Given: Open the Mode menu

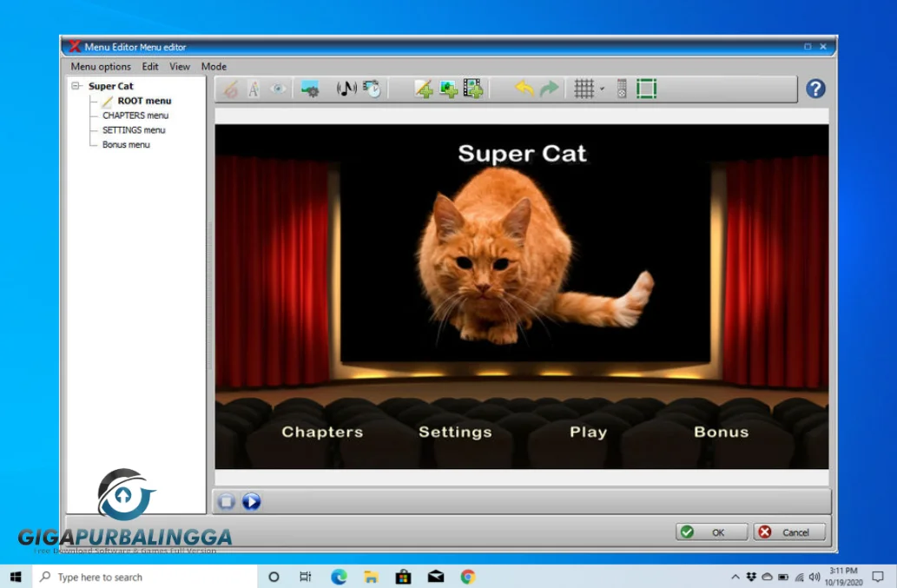Looking at the screenshot, I should 214,66.
